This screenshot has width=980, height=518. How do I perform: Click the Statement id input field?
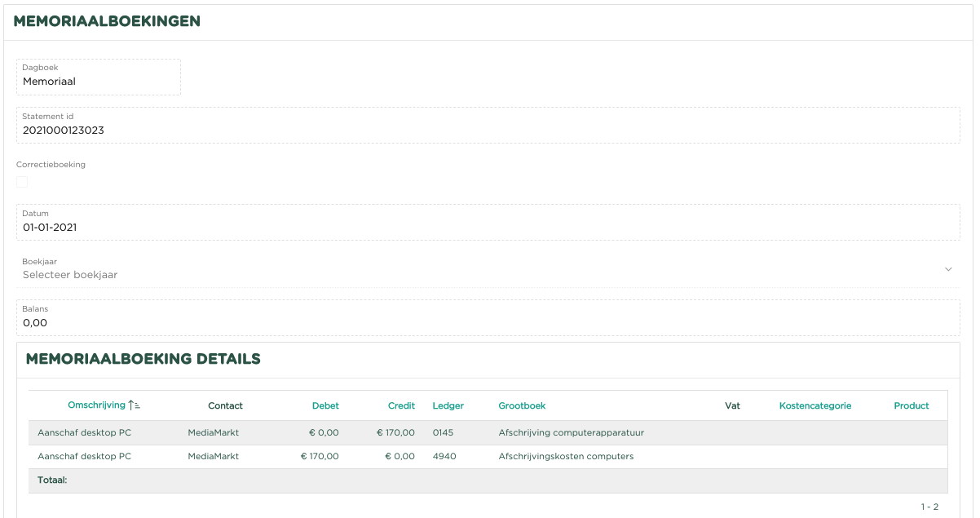488,131
